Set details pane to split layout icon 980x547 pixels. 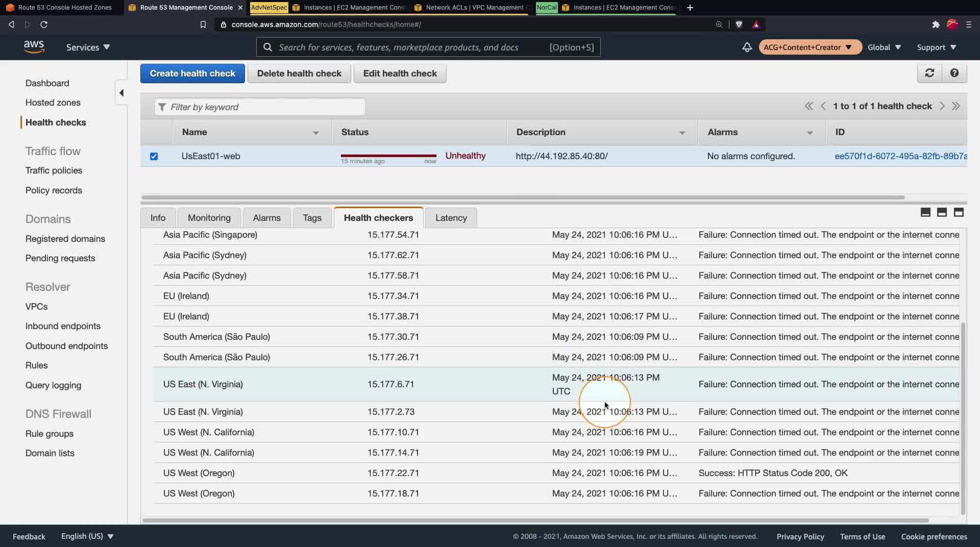942,212
